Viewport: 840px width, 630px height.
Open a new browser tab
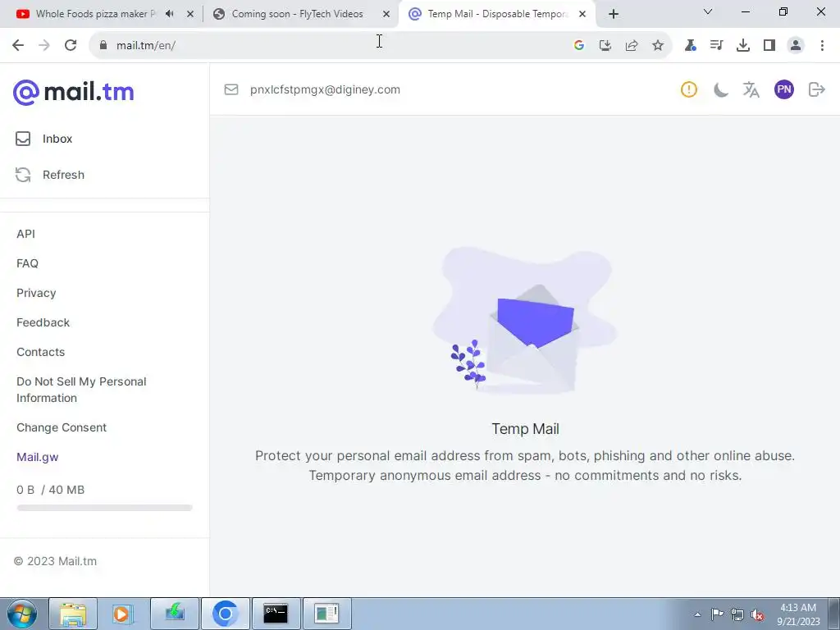[x=614, y=14]
